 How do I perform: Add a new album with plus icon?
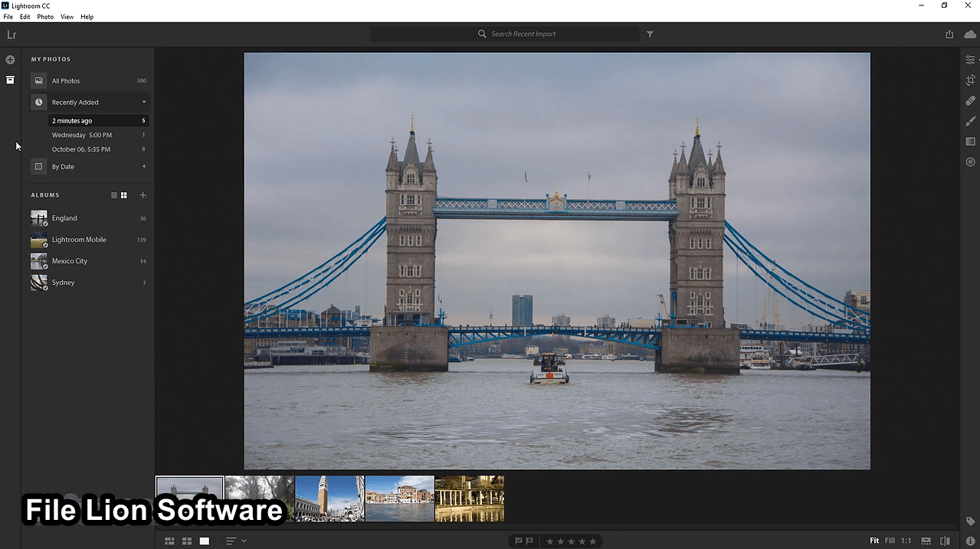[143, 195]
